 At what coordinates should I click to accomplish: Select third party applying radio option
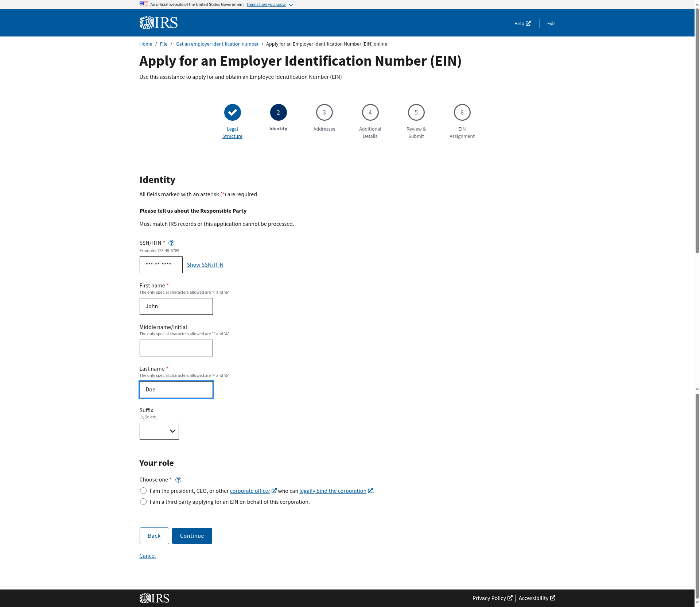pyautogui.click(x=143, y=502)
